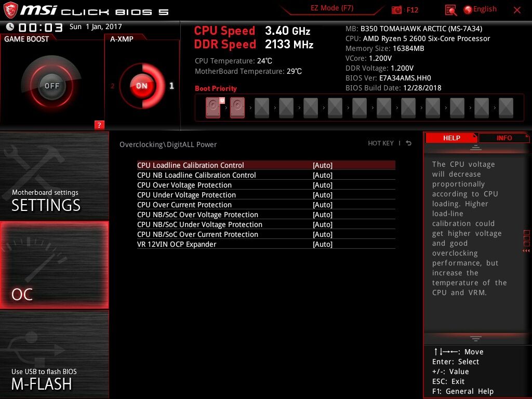The height and width of the screenshot is (399, 532).
Task: Click the clock icon next to the time
Action: [x=10, y=26]
